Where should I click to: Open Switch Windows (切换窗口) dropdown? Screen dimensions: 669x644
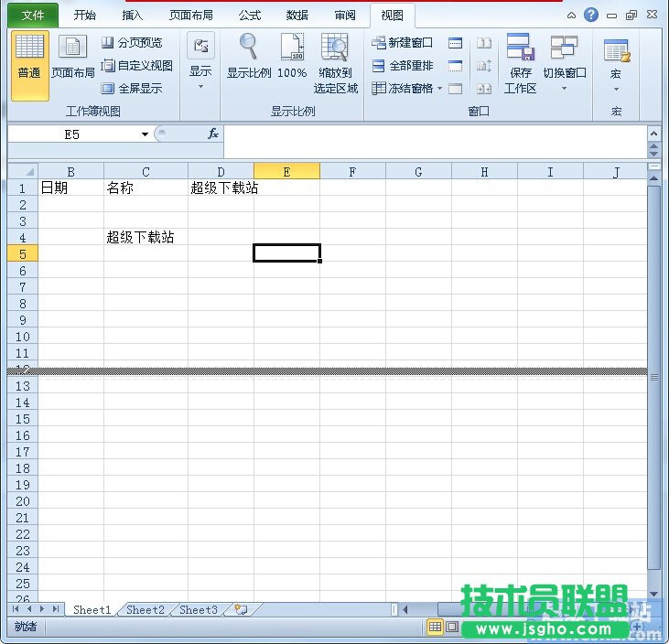[x=564, y=62]
